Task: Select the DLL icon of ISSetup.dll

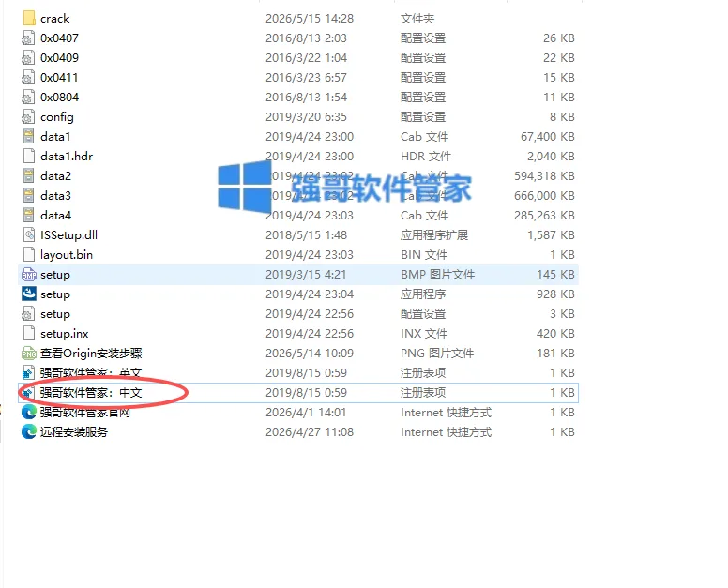Action: pos(29,234)
